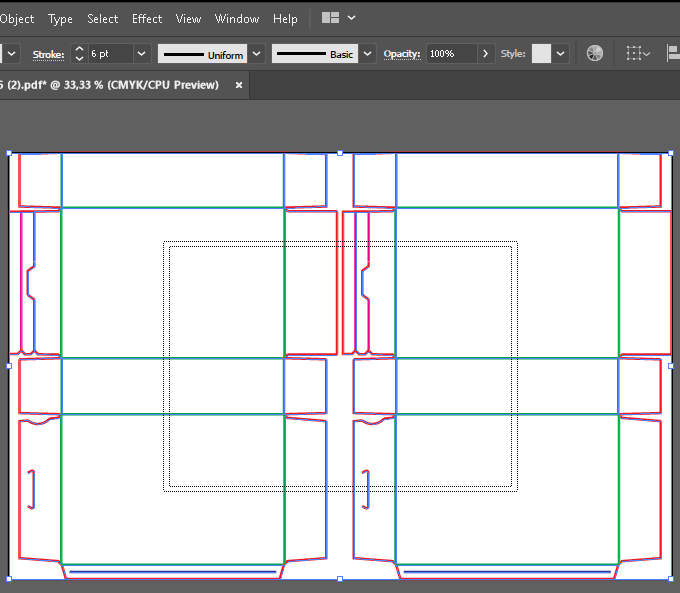Click the Recolor Artwork color wheel icon
The height and width of the screenshot is (593, 680).
pyautogui.click(x=595, y=53)
